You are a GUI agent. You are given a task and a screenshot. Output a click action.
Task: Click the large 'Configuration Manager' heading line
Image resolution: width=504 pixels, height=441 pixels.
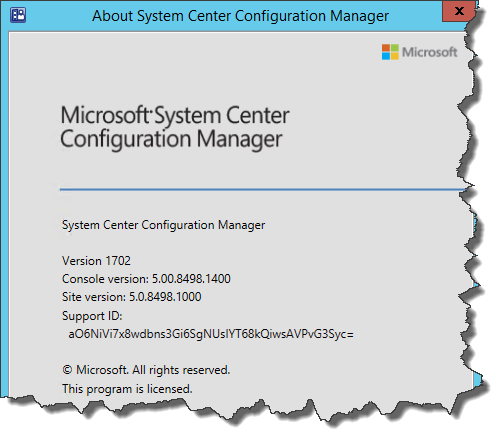pos(171,139)
